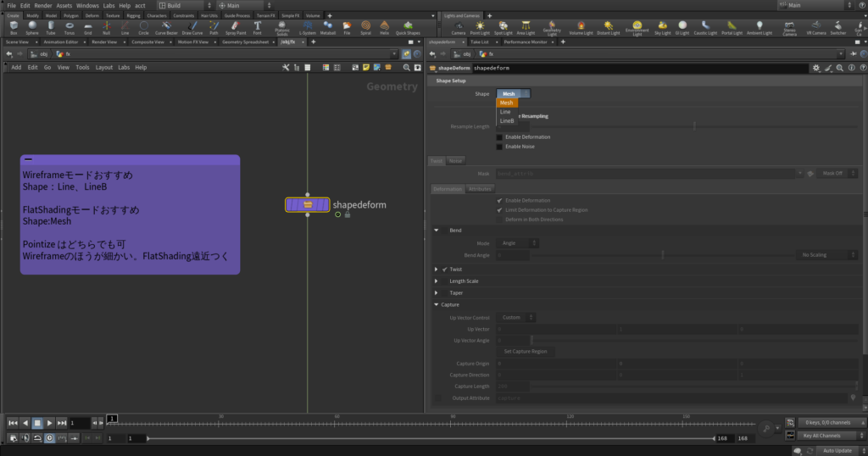Viewport: 868px width, 456px height.
Task: Tick the Enable Noise checkbox
Action: tap(499, 147)
